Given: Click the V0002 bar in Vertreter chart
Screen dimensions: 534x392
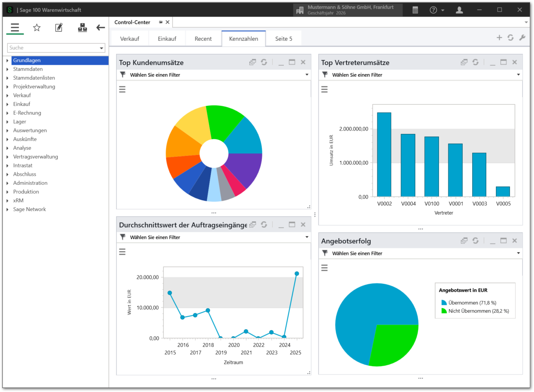Looking at the screenshot, I should pos(384,155).
